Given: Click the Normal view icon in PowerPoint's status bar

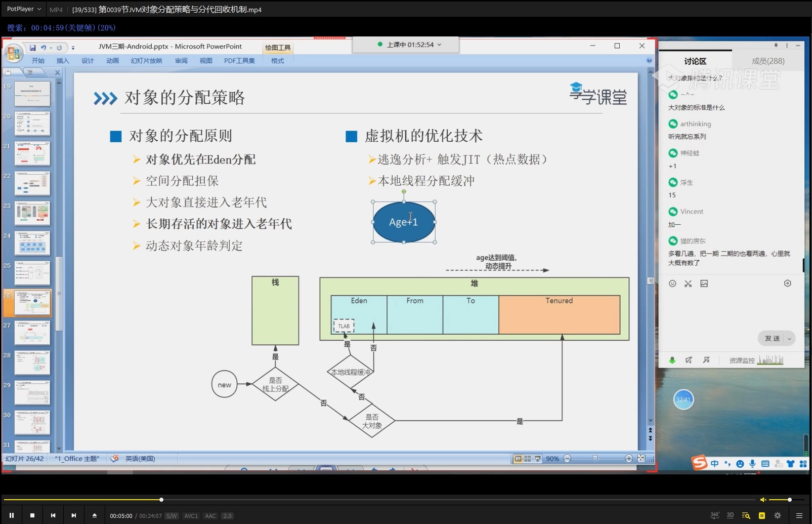Looking at the screenshot, I should click(x=518, y=459).
